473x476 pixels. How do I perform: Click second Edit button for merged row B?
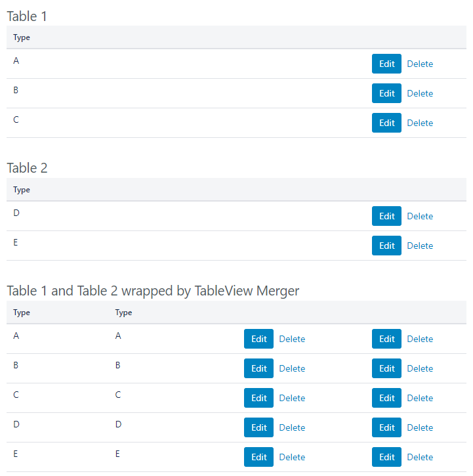point(386,368)
